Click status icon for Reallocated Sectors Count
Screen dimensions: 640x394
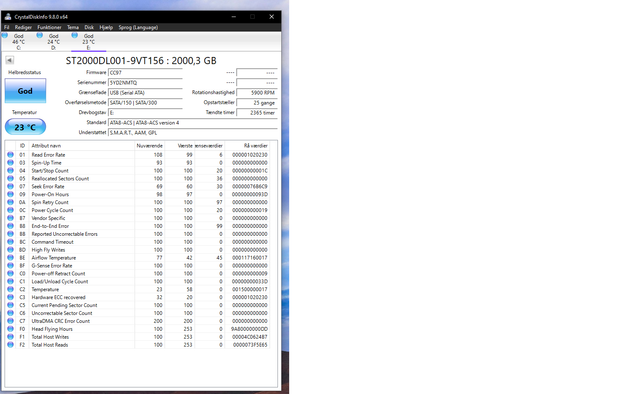(10, 178)
